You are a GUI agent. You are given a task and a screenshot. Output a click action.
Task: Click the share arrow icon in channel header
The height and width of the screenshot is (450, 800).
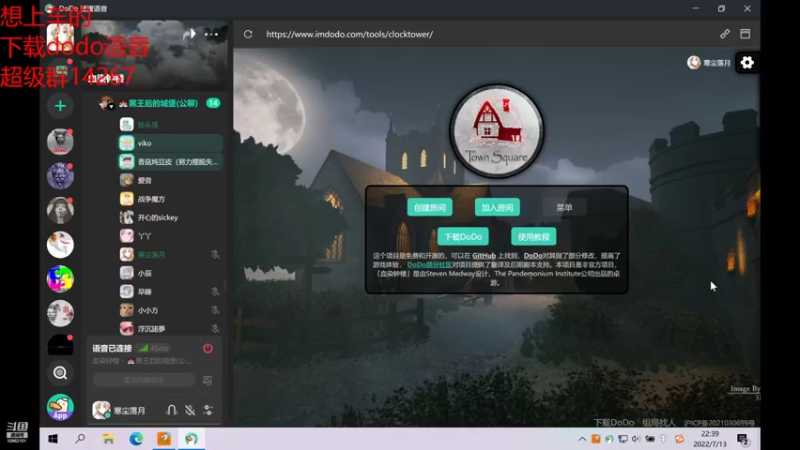[x=189, y=34]
